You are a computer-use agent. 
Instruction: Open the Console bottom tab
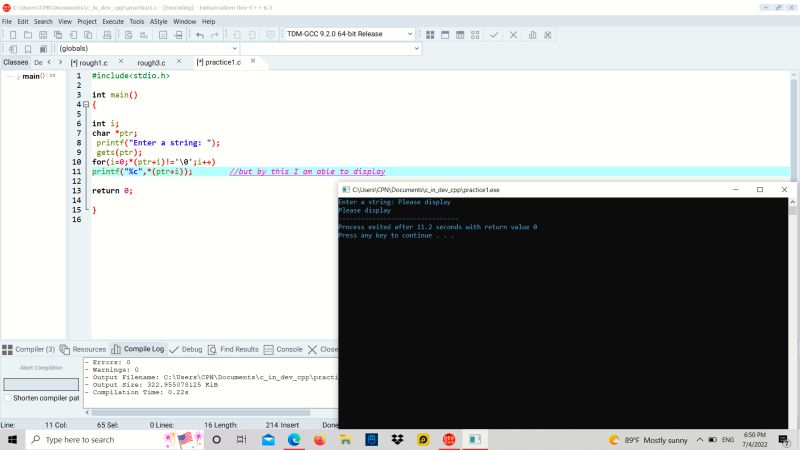coord(283,349)
